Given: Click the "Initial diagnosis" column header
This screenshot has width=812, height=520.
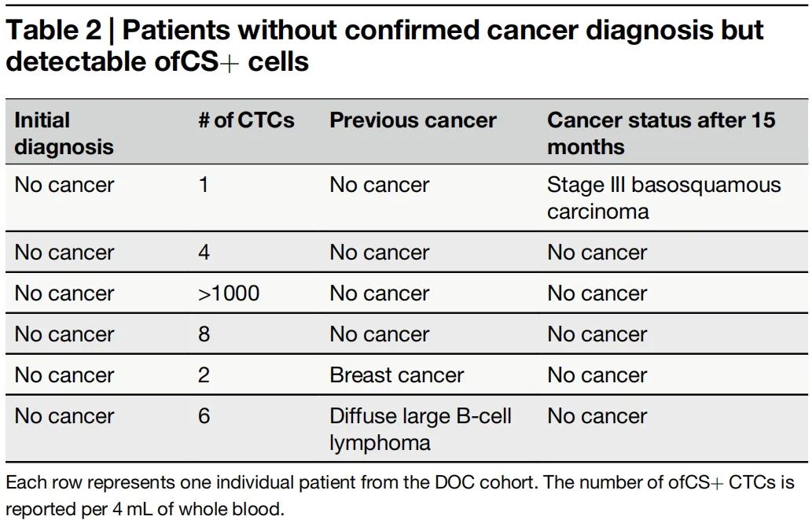Looking at the screenshot, I should [x=64, y=133].
